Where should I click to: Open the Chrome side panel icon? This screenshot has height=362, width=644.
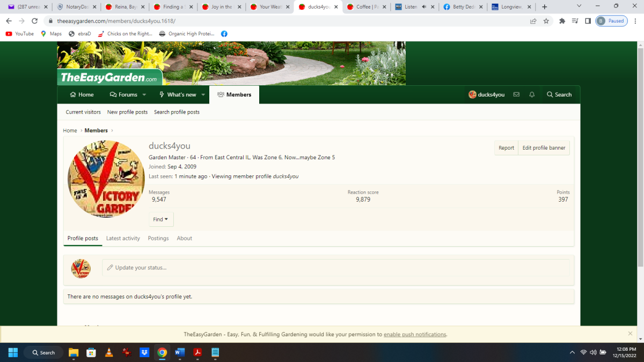click(588, 21)
